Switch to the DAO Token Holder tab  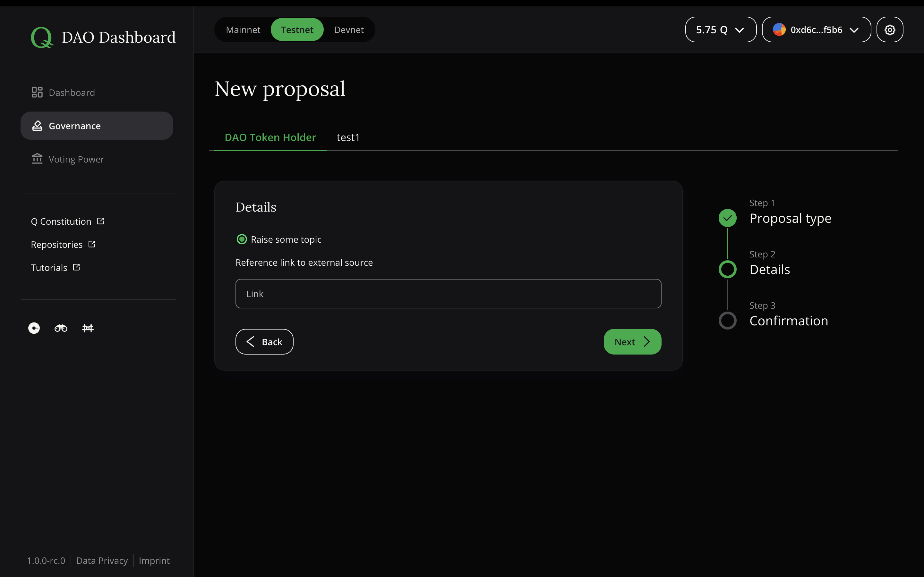[270, 137]
